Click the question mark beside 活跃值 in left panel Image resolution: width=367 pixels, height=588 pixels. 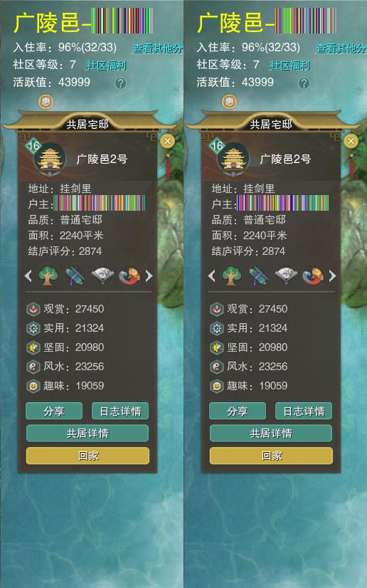[x=120, y=83]
